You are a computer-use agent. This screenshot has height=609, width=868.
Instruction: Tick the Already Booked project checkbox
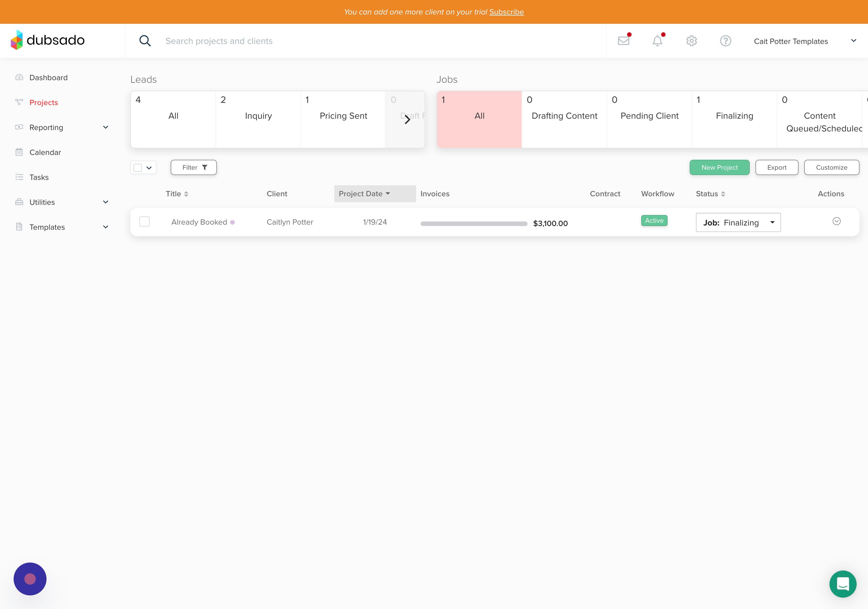click(144, 222)
